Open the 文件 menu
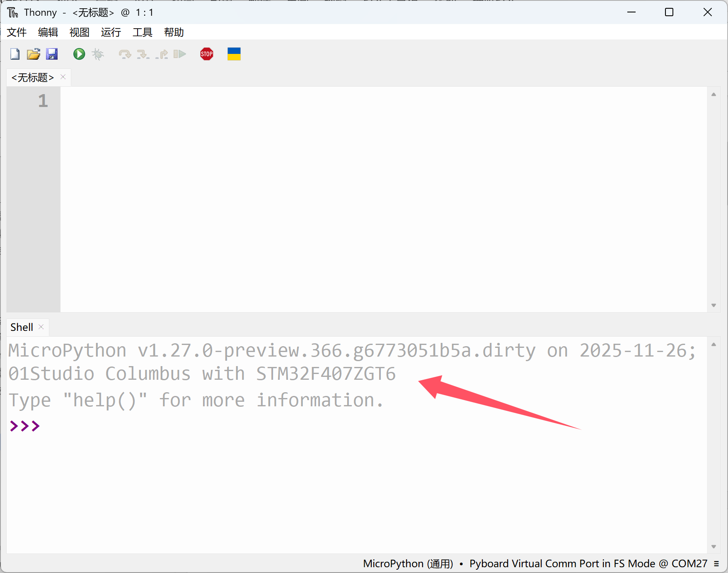This screenshot has height=573, width=728. coord(17,32)
